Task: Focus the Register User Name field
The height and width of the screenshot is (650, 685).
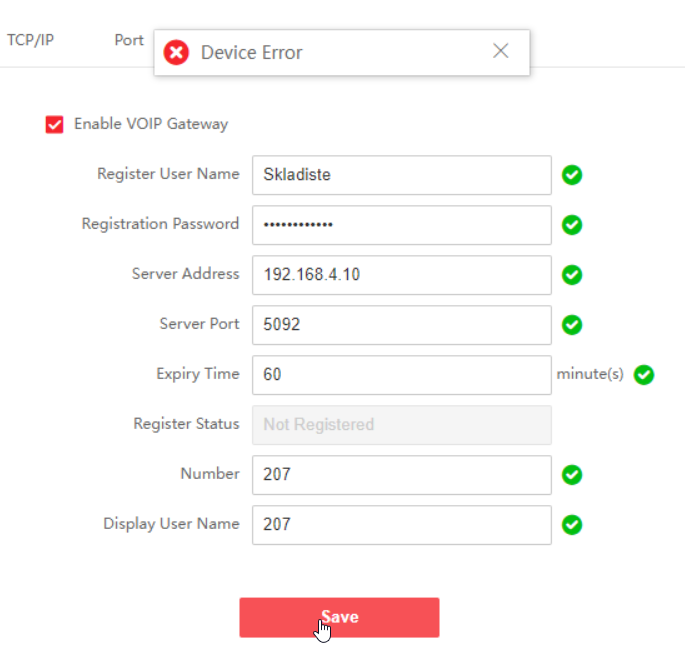Action: pyautogui.click(x=401, y=175)
